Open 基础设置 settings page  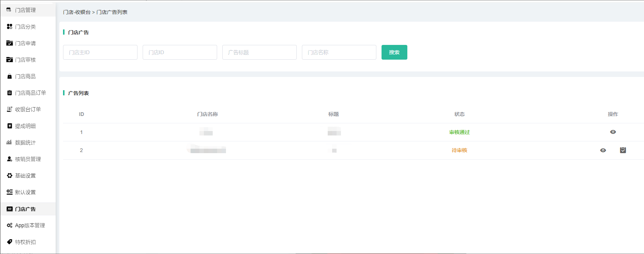[25, 176]
